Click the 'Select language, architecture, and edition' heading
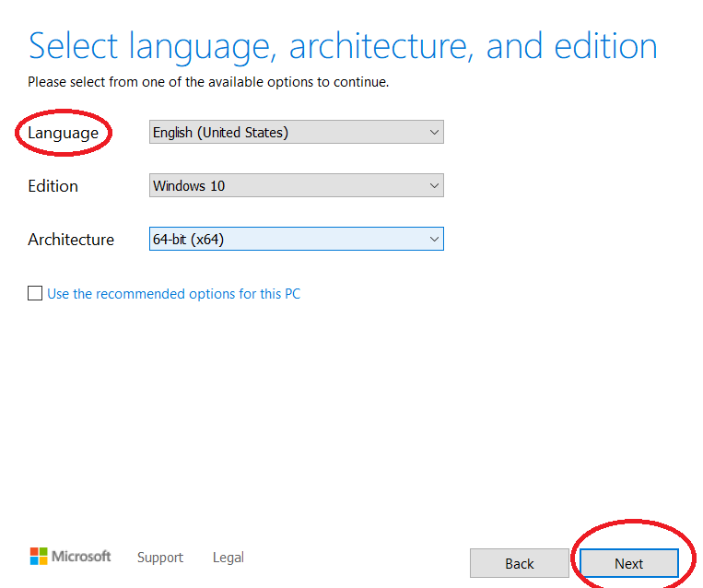The height and width of the screenshot is (588, 703). (343, 45)
